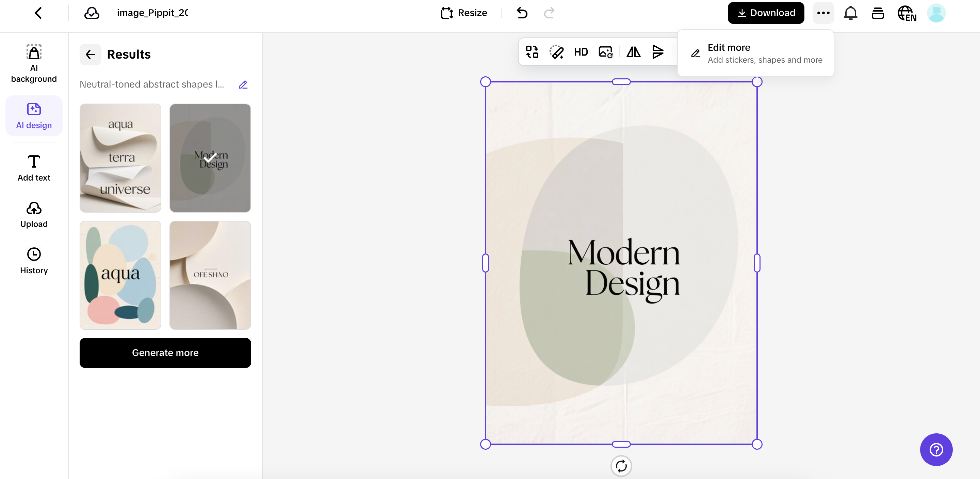Viewport: 980px width, 479px height.
Task: Open the History panel
Action: [34, 261]
